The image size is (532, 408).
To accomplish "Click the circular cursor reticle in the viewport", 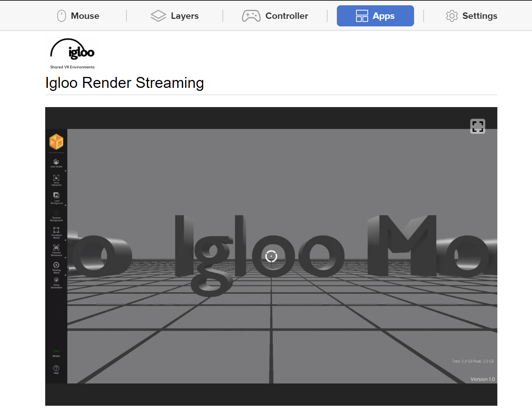I will point(271,256).
